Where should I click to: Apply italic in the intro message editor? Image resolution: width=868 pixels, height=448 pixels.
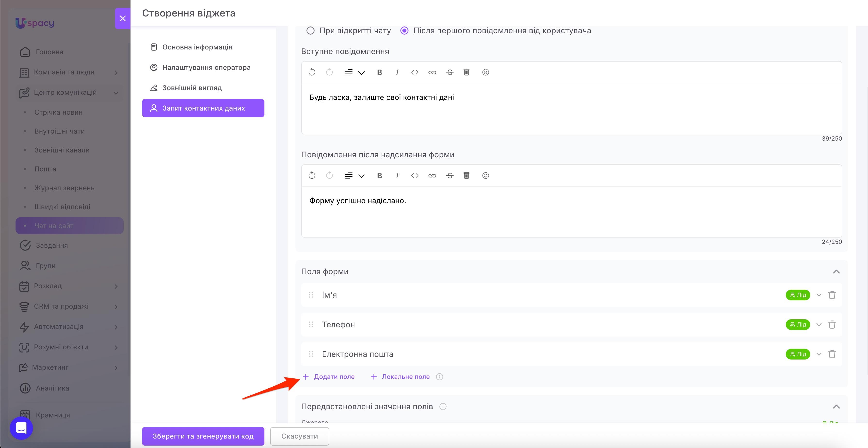pos(397,72)
